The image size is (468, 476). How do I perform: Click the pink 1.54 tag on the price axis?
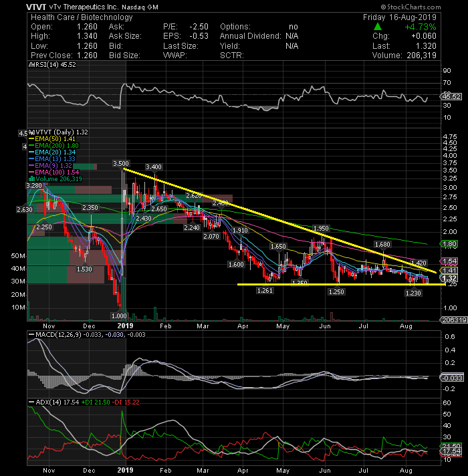[x=449, y=261]
